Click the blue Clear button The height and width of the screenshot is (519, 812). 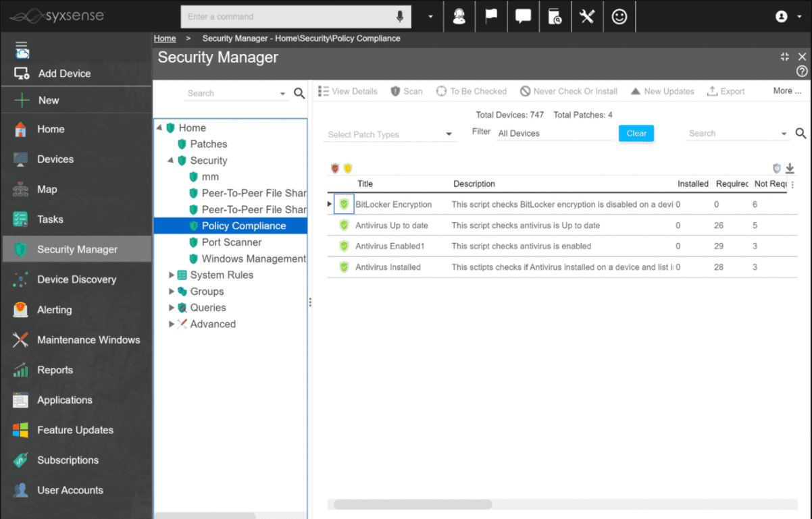[x=636, y=133]
